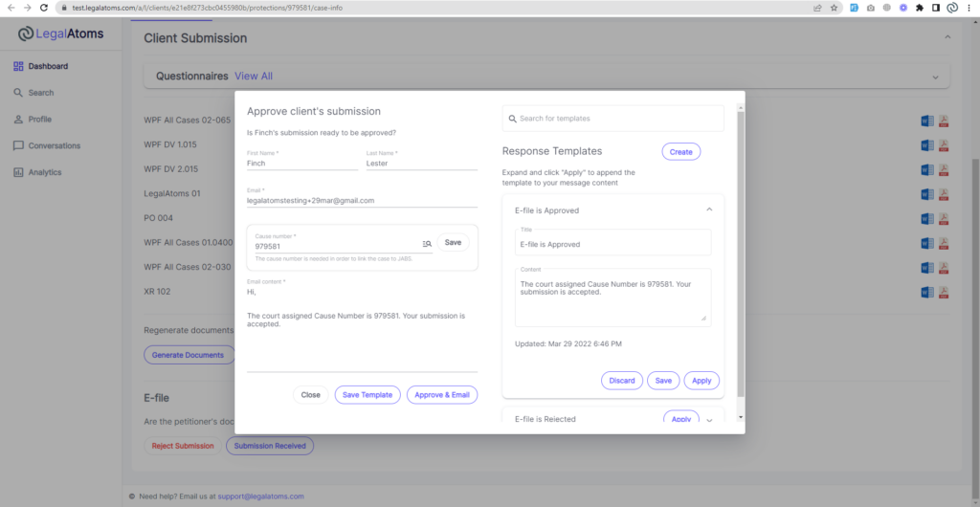Viewport: 980px width, 507px height.
Task: Click the cause number lookup icon
Action: coord(427,244)
